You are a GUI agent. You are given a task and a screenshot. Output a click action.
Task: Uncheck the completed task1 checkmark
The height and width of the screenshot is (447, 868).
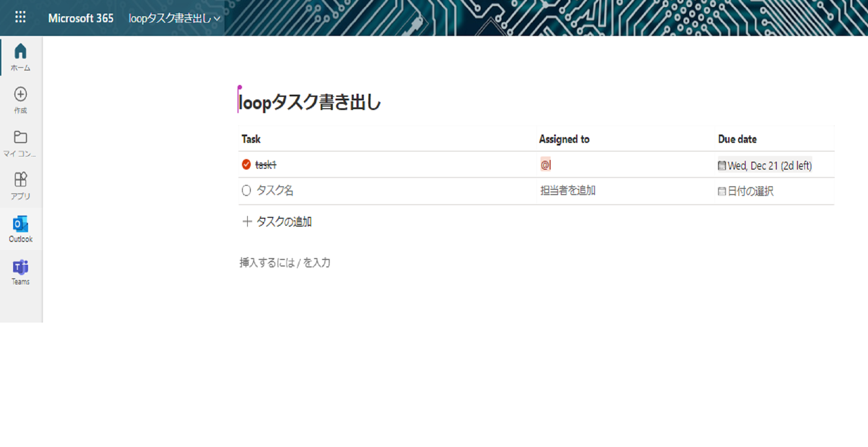click(246, 165)
